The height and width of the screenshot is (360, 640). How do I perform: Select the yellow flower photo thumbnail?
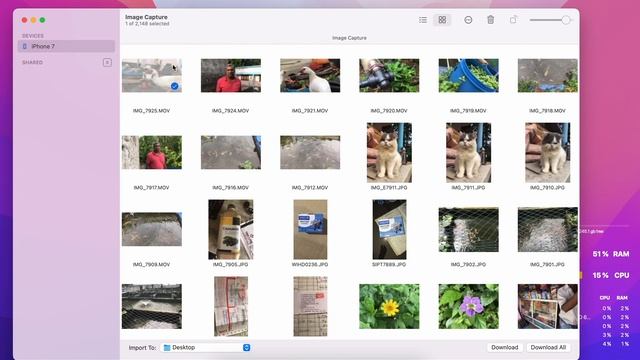(x=389, y=307)
